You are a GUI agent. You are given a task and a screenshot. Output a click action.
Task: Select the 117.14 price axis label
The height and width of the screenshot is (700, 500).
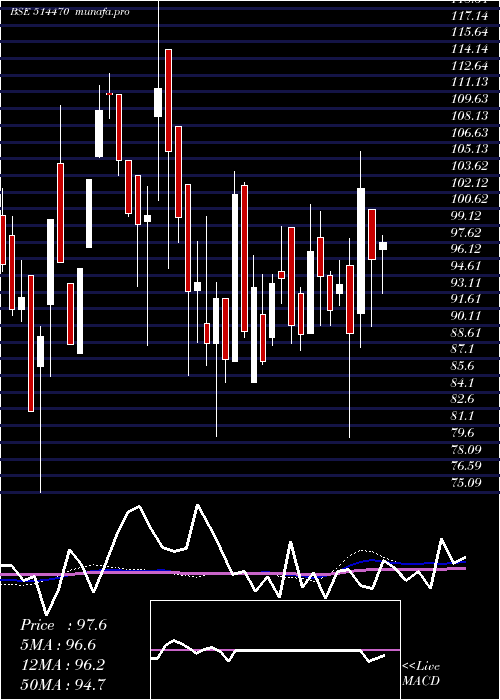point(469,16)
